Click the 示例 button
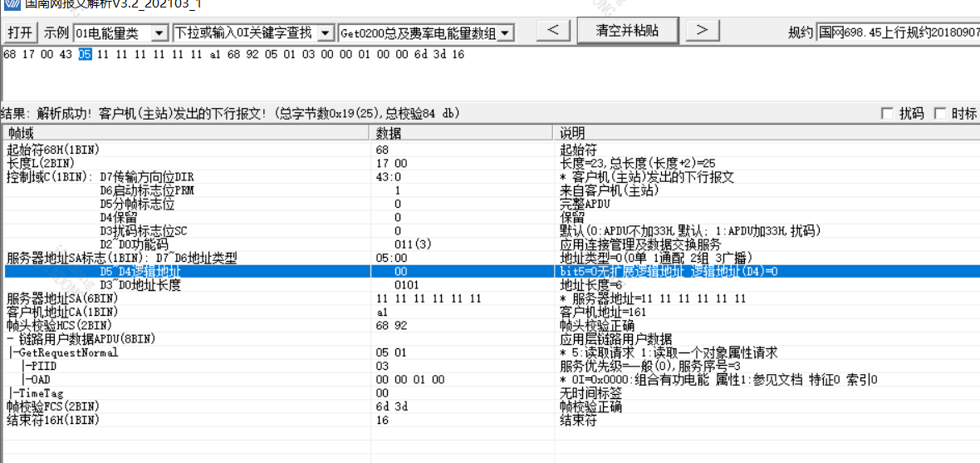 56,32
